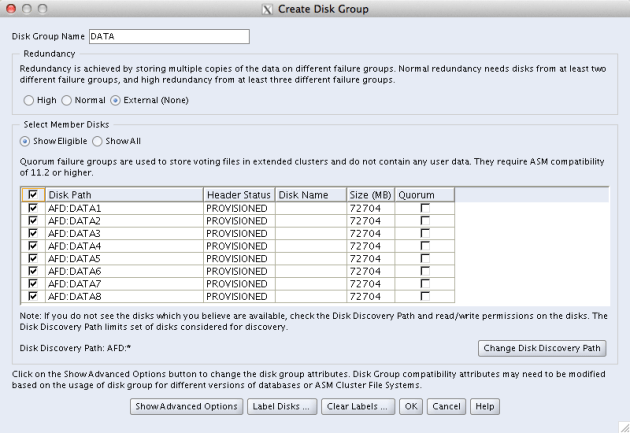Click the Disk Group Name input field
Screen dimensions: 630x433
(x=167, y=37)
